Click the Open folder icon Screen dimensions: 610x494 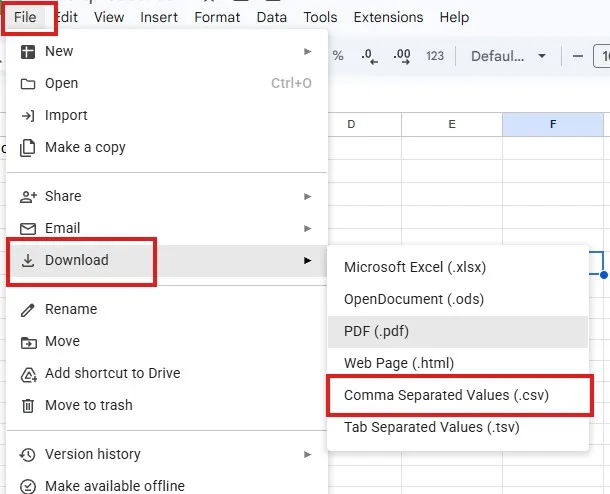click(28, 84)
